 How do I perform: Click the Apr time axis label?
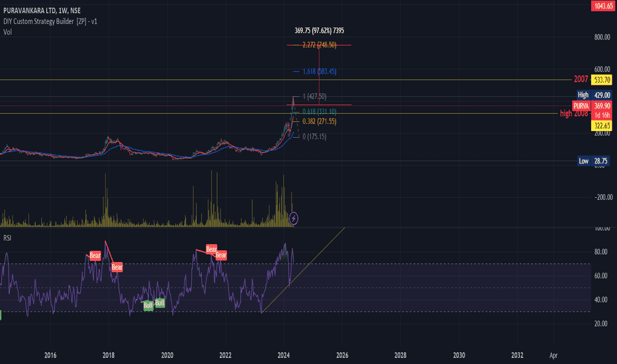click(x=553, y=355)
